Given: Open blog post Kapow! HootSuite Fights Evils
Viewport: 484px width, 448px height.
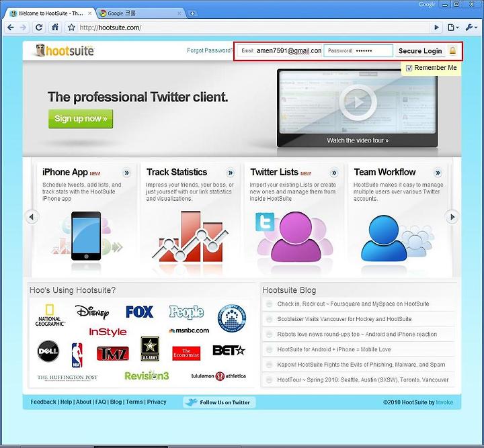Looking at the screenshot, I should click(x=361, y=365).
